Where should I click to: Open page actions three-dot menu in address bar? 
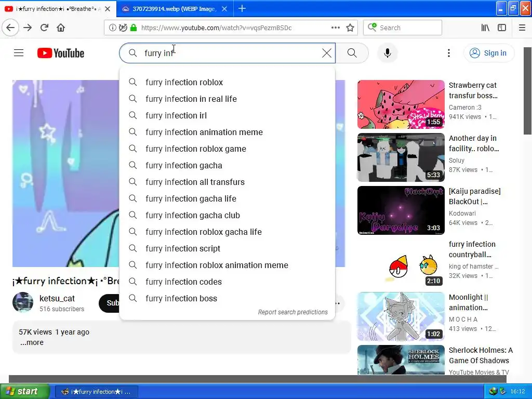pyautogui.click(x=335, y=28)
